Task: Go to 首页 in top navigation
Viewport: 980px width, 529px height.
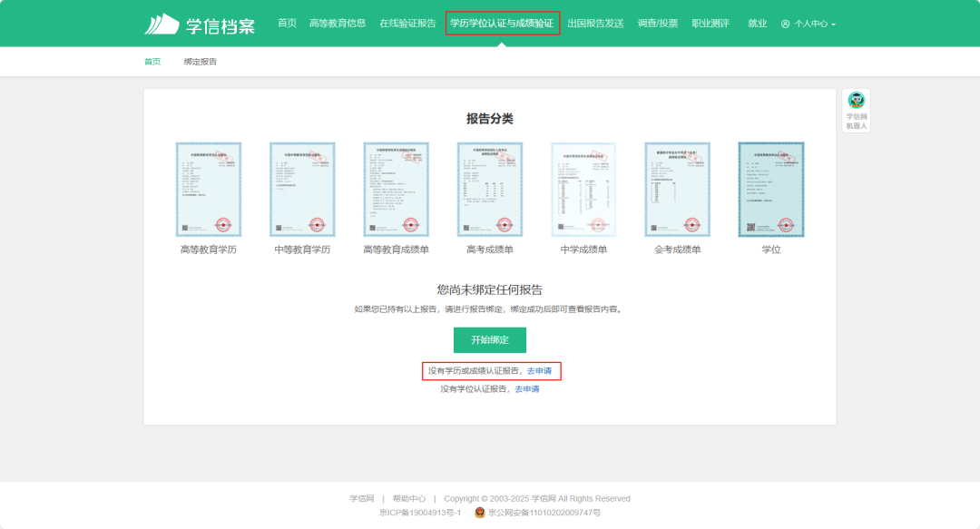Action: tap(287, 23)
